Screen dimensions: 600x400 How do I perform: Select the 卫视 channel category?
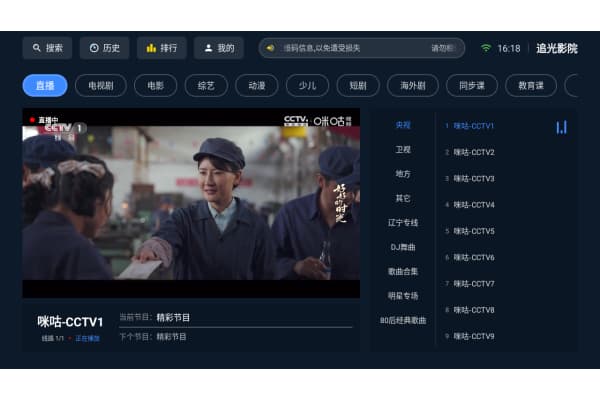[x=403, y=149]
